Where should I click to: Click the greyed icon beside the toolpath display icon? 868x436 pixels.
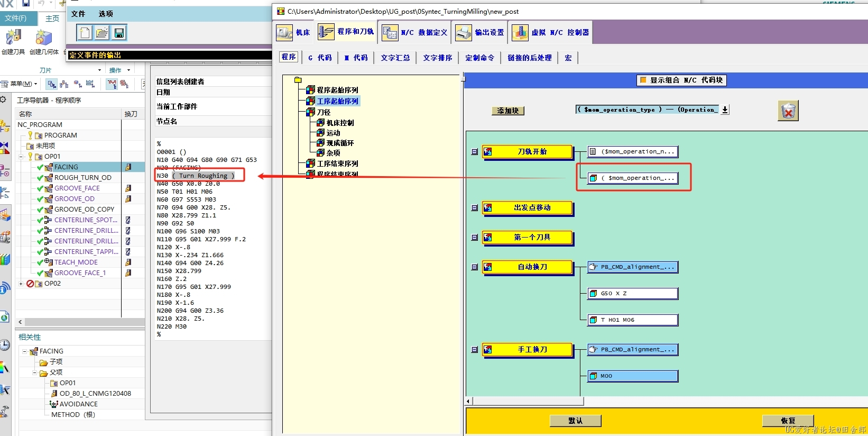125,84
